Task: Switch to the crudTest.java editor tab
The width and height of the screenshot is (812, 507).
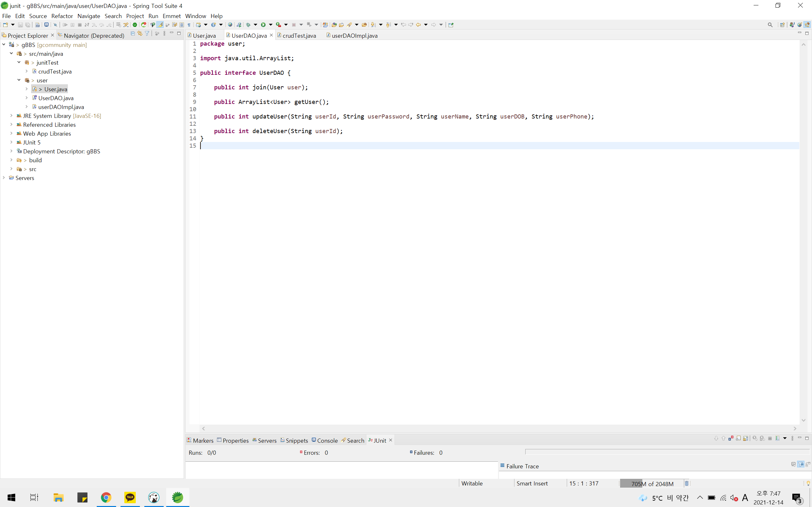Action: click(299, 35)
